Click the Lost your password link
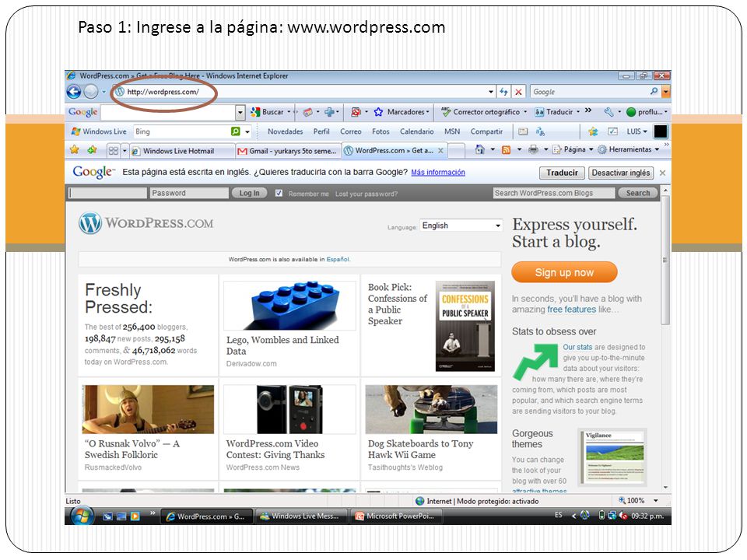The height and width of the screenshot is (560, 747). [x=366, y=194]
